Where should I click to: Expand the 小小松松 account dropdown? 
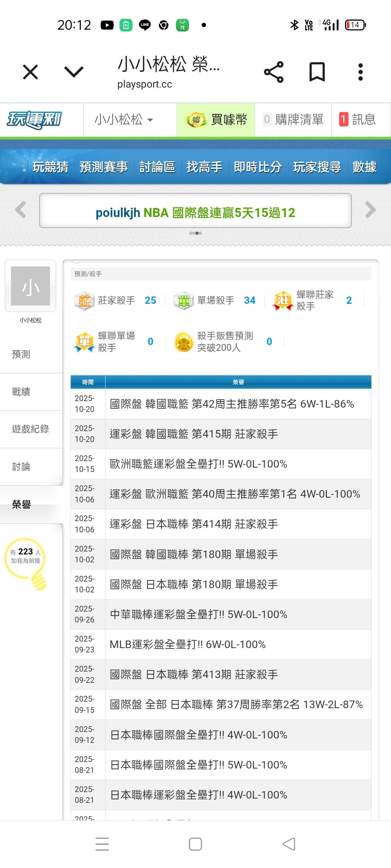[x=124, y=120]
